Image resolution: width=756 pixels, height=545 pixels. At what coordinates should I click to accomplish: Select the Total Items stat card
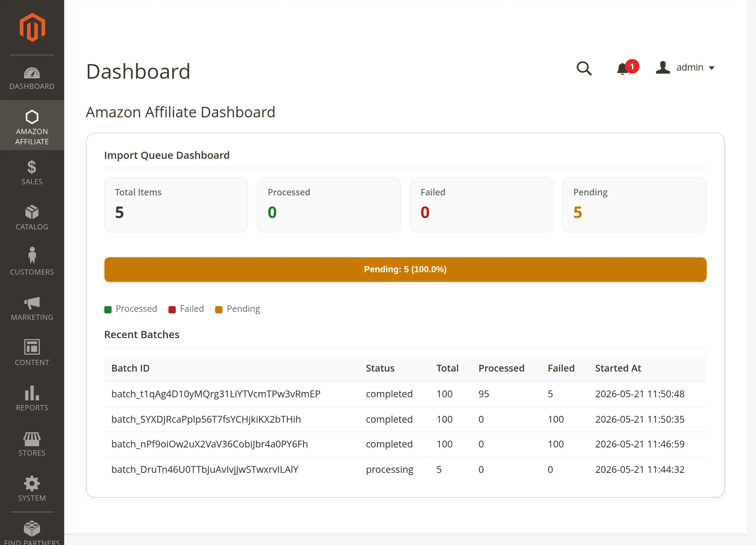click(x=176, y=205)
